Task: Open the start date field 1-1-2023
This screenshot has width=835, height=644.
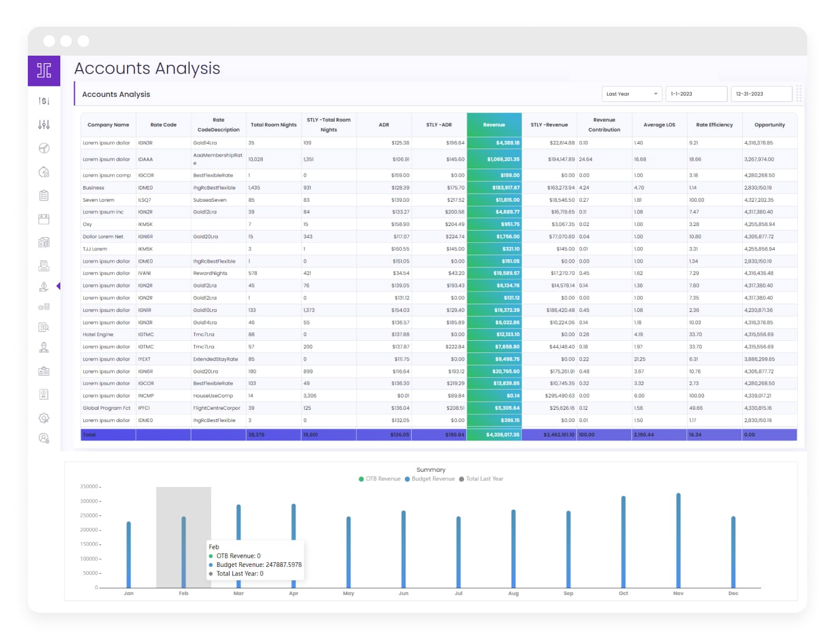Action: pyautogui.click(x=696, y=94)
